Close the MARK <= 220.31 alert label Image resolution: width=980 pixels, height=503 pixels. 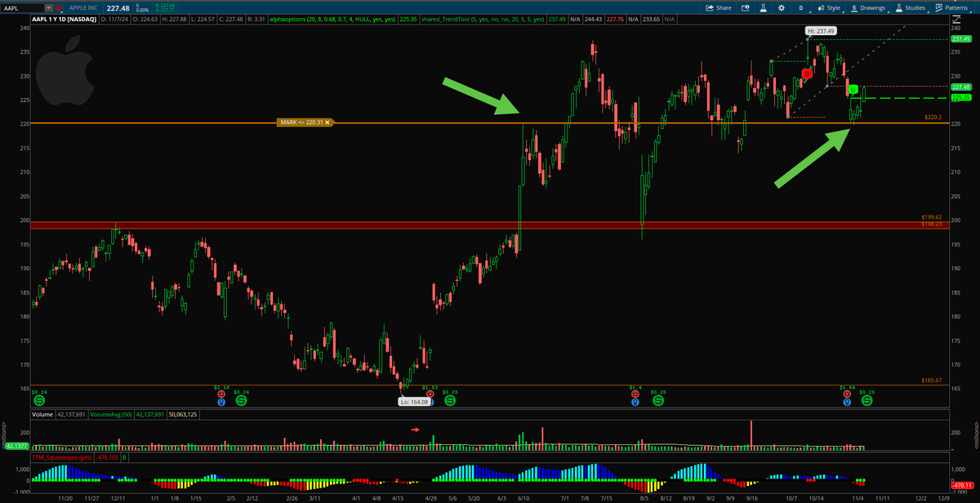pos(327,122)
